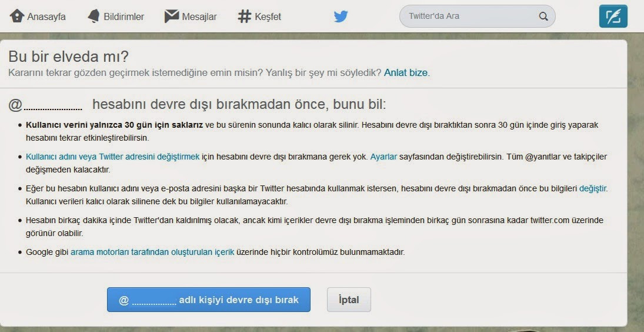Click the Mesajlar envelope icon
This screenshot has height=332, width=644.
tap(172, 16)
